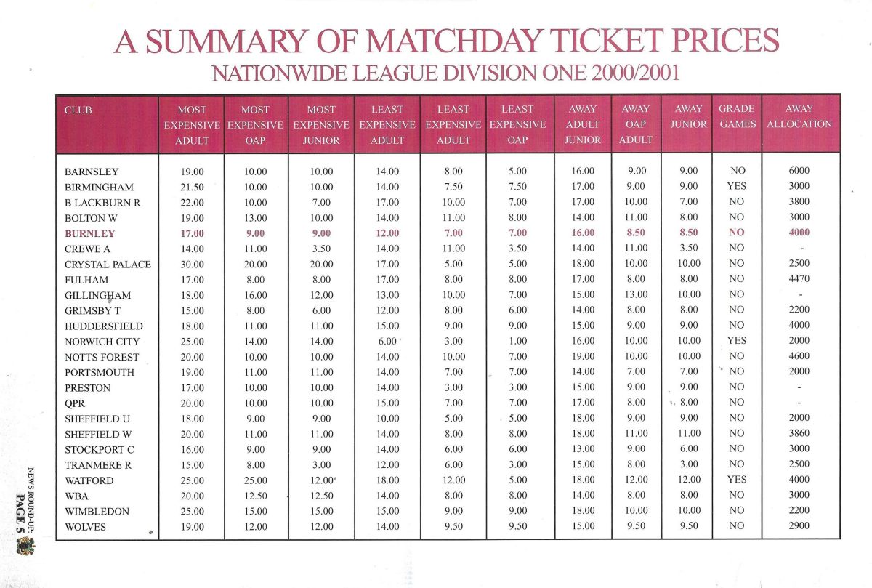Select the CLUB column header
The image size is (872, 588).
coord(78,110)
